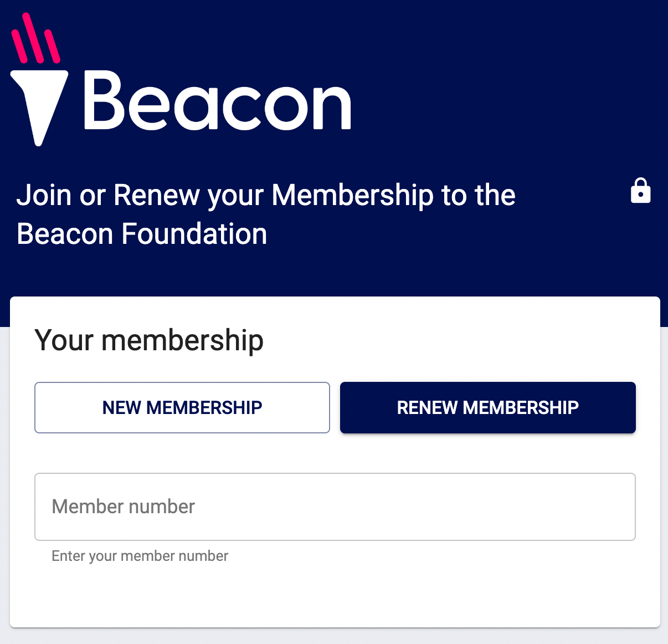Click the word 'Foundation' in header
The image size is (668, 644).
click(x=194, y=234)
